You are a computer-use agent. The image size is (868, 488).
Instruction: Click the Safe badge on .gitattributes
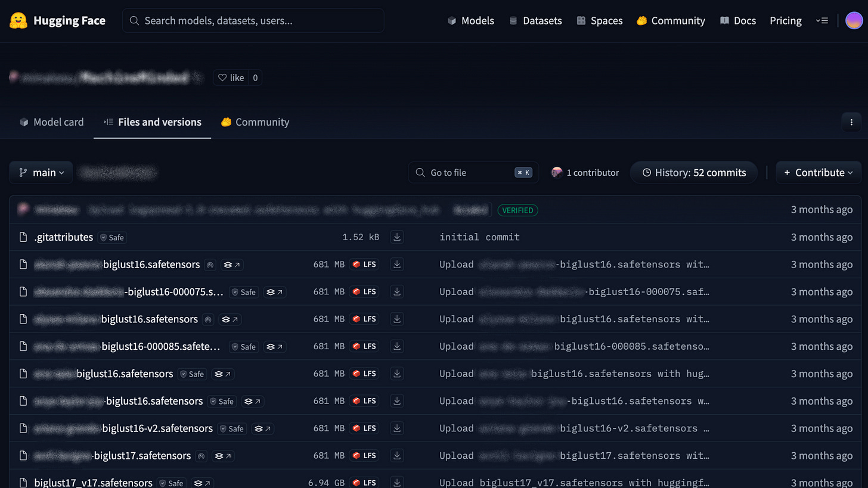113,237
